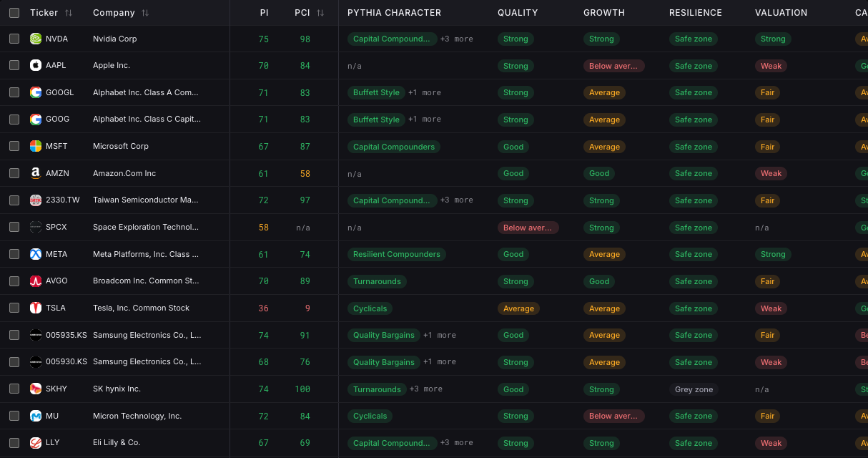The width and height of the screenshot is (868, 458).
Task: Click the PI column header
Action: click(264, 13)
